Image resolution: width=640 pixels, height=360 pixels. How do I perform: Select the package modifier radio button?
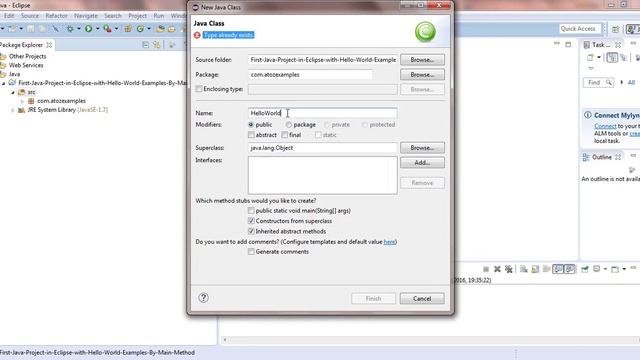(289, 124)
